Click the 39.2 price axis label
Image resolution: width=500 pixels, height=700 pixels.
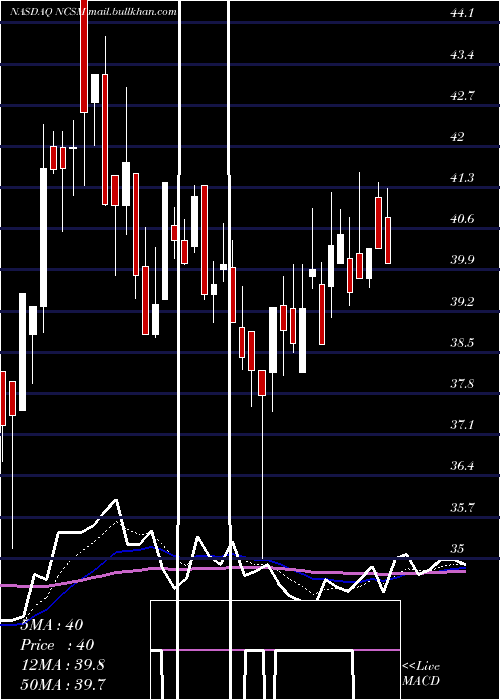[462, 302]
